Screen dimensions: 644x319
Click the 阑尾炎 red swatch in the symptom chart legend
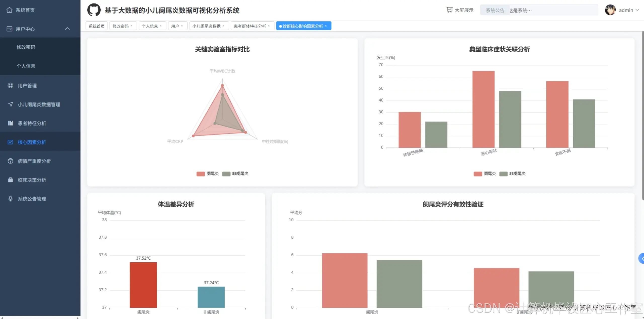point(477,174)
